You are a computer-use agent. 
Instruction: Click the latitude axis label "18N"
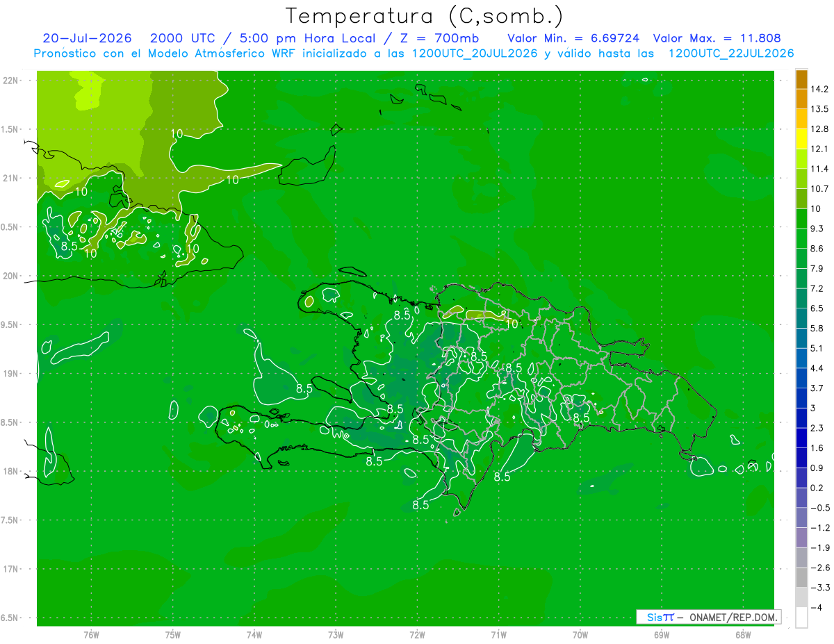pyautogui.click(x=10, y=471)
